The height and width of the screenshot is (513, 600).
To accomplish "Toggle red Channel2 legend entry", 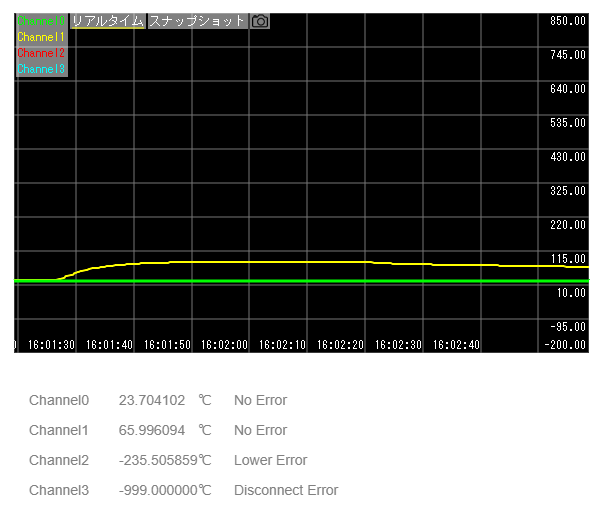I will (41, 53).
